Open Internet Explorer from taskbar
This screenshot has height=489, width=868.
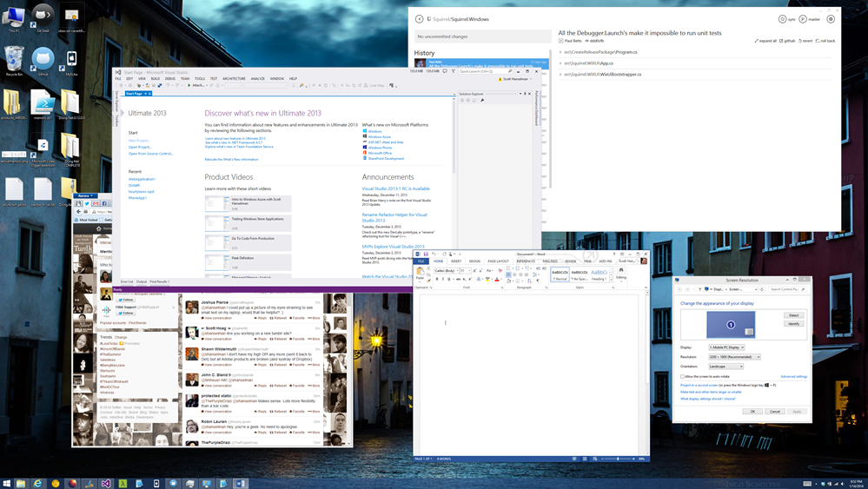[37, 484]
